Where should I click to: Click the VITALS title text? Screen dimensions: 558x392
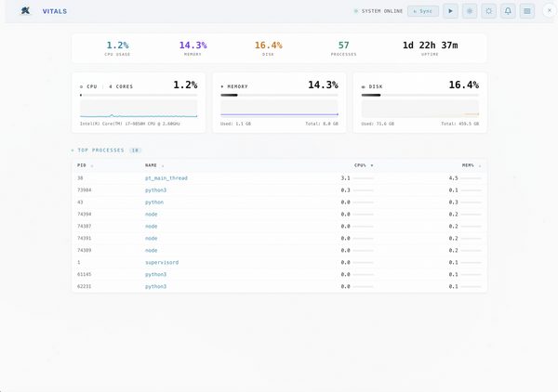click(x=55, y=11)
